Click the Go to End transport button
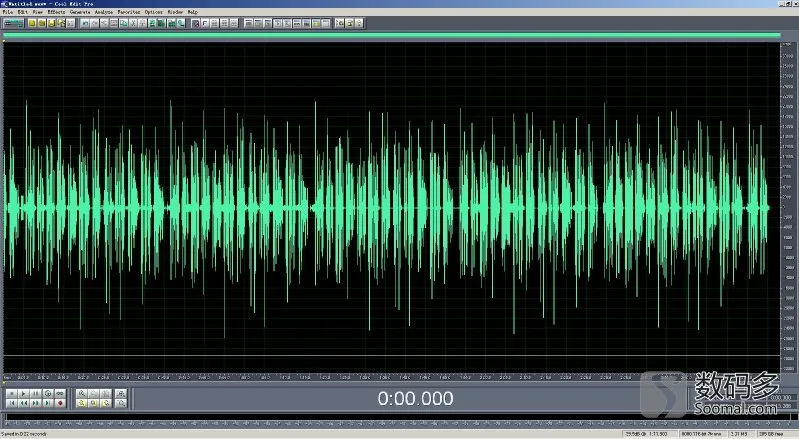Screen dimensions: 799x439 tap(48, 403)
